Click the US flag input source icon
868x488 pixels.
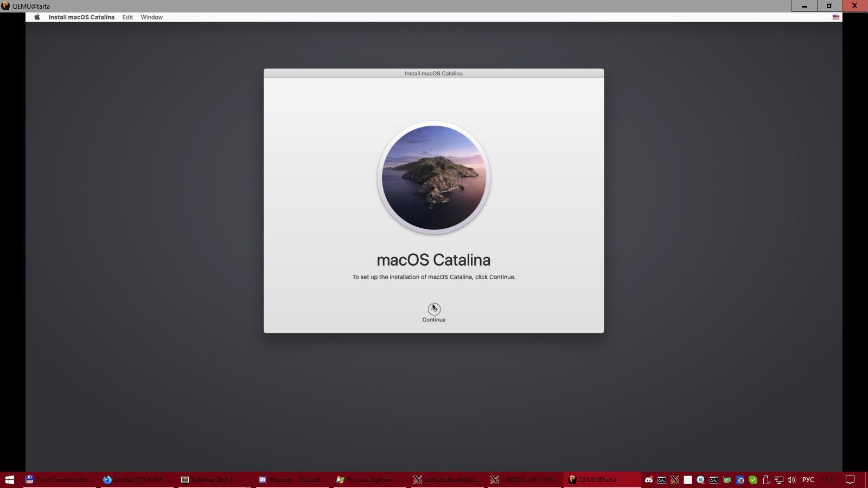point(836,17)
